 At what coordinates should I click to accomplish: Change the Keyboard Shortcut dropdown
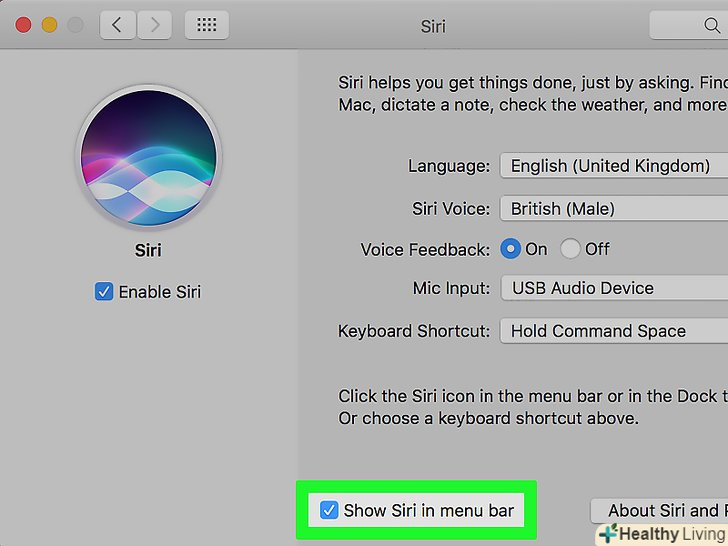tap(613, 331)
